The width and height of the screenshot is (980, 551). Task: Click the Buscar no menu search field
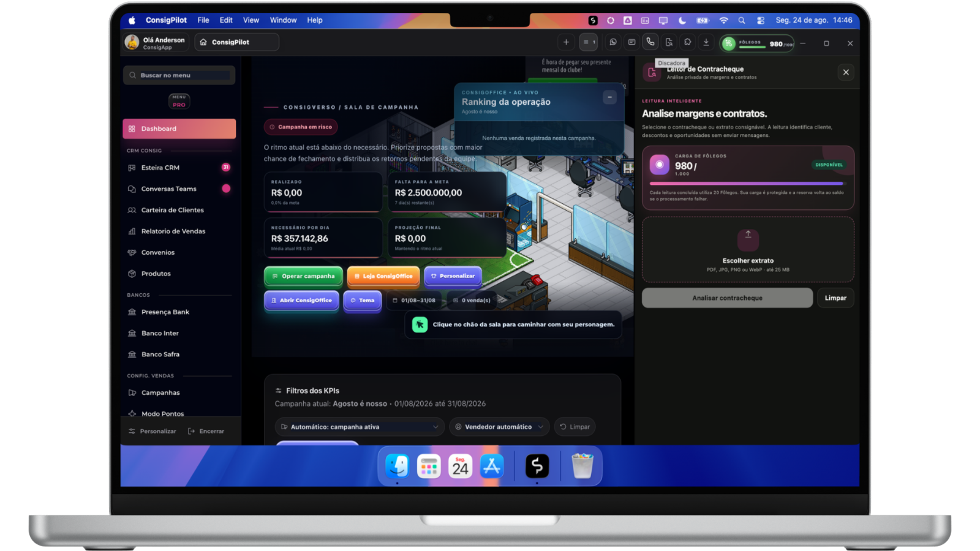(x=179, y=75)
